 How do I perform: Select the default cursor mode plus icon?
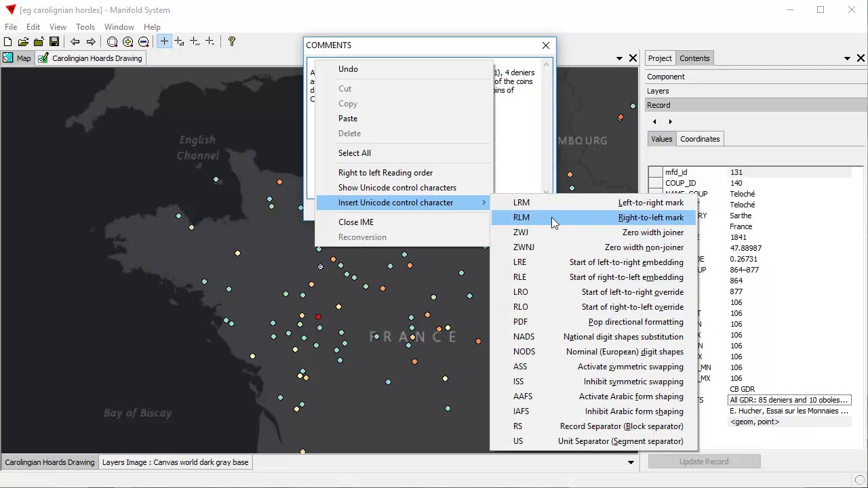tap(164, 42)
